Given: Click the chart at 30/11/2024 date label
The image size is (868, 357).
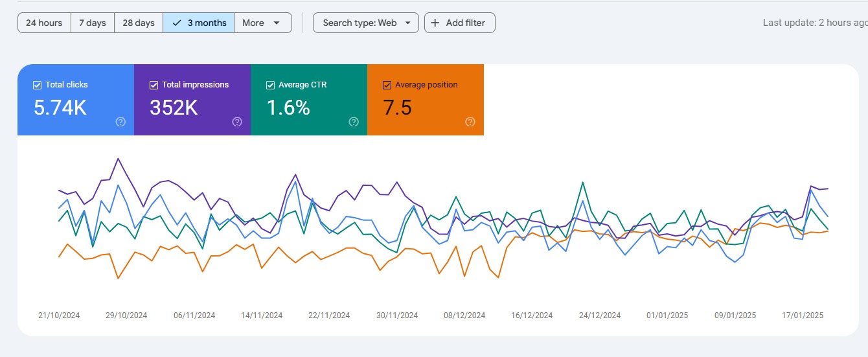Looking at the screenshot, I should click(397, 316).
